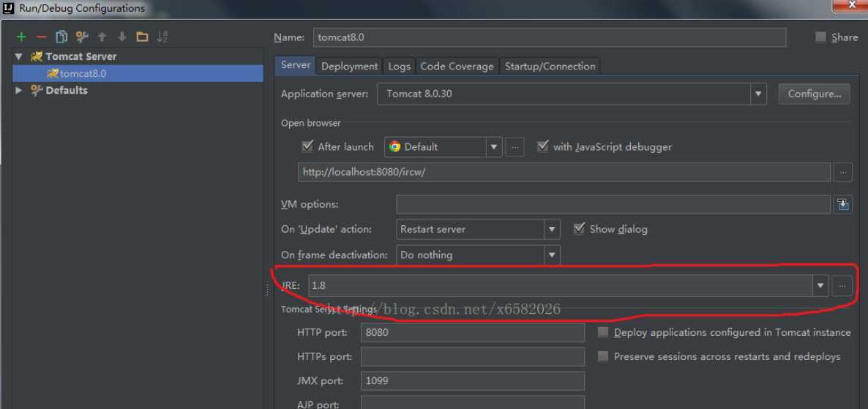This screenshot has width=868, height=409.
Task: Click the Tomcat Server cat icon
Action: [37, 56]
